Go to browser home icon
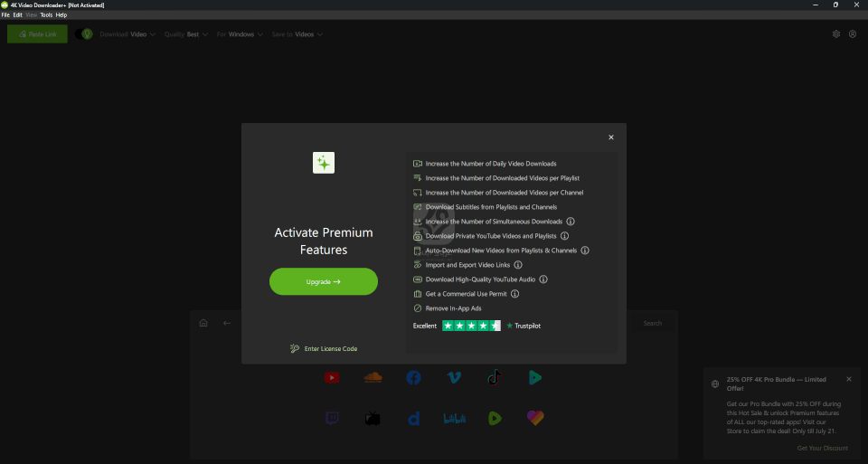 203,323
